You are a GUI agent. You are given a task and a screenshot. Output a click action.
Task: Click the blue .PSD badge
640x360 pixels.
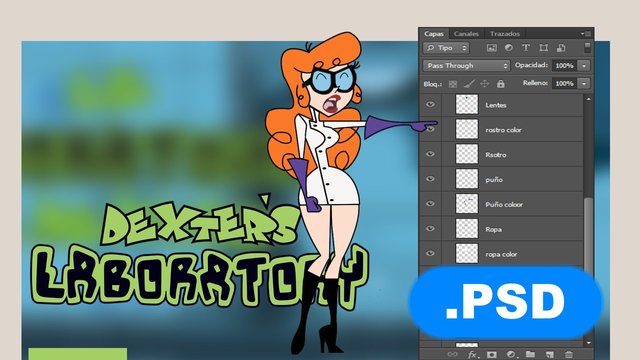(506, 302)
